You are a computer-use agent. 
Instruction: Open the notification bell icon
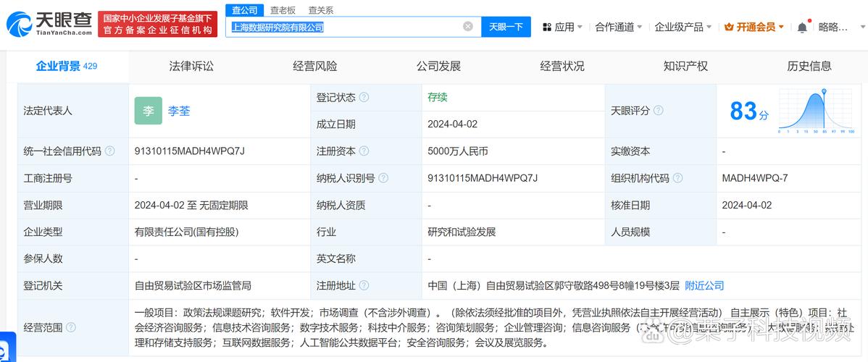pyautogui.click(x=802, y=27)
